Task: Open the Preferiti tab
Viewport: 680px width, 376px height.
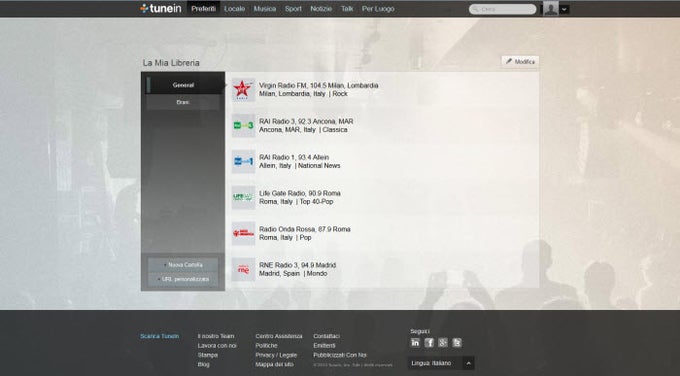Action: pos(203,9)
